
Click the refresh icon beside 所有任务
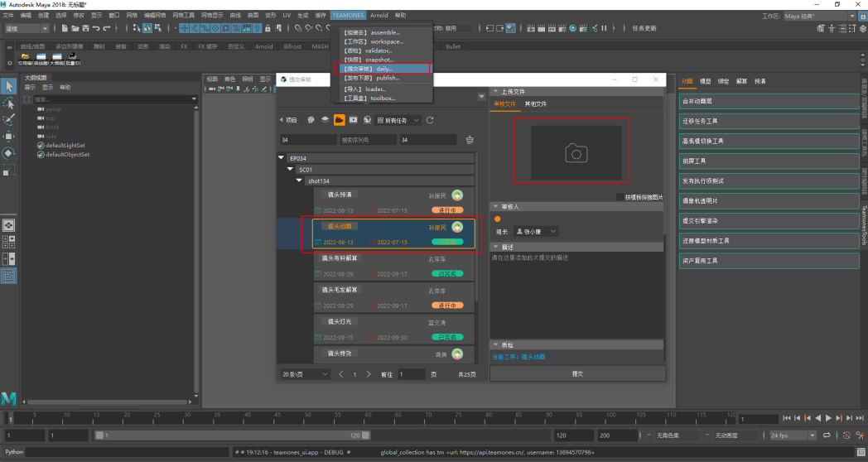[x=430, y=120]
